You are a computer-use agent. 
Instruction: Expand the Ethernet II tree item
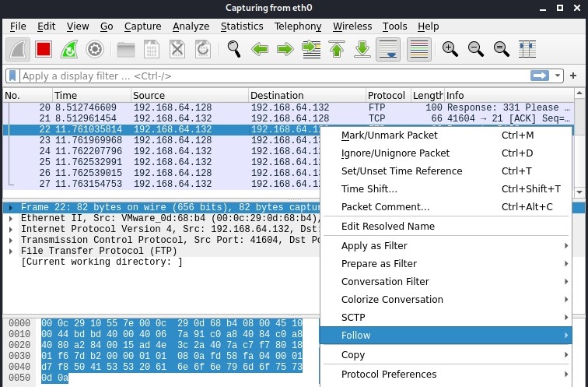[x=11, y=219]
